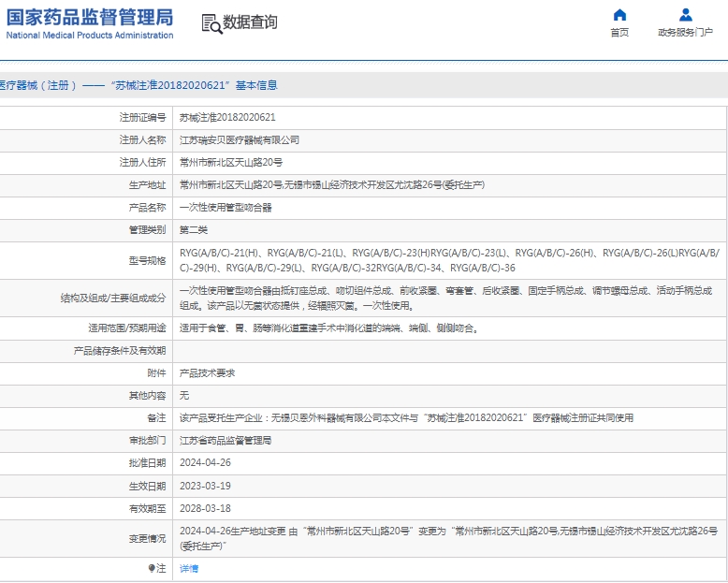
Task: Click the 生产地址 row label
Action: [x=147, y=184]
